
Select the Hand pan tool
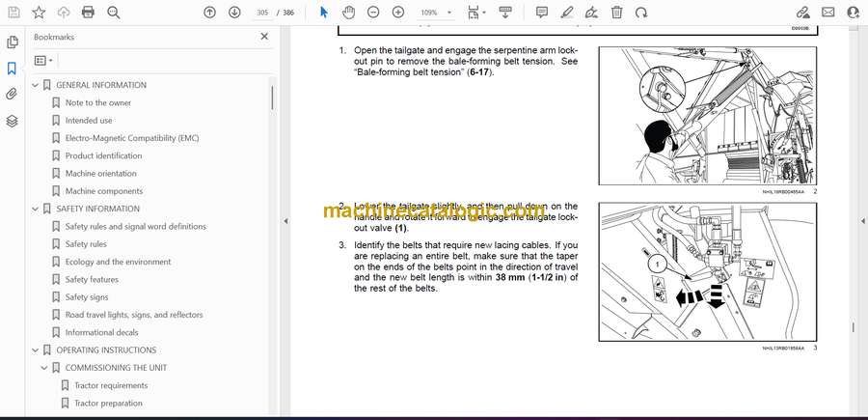coord(348,13)
